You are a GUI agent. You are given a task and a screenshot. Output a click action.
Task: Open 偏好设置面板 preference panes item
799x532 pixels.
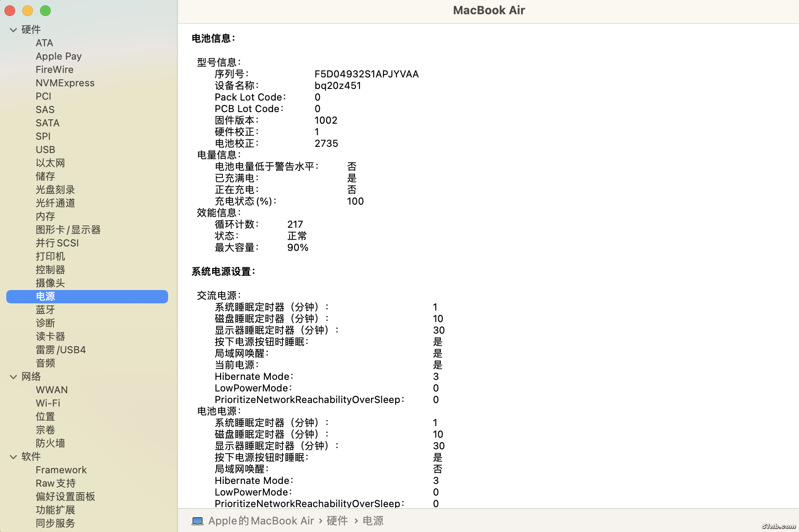(65, 497)
